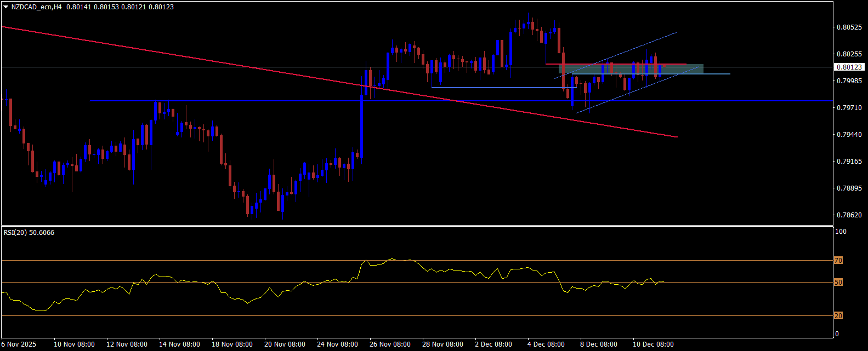The height and width of the screenshot is (351, 868).
Task: Click the high price value 0.80153
Action: (x=107, y=7)
